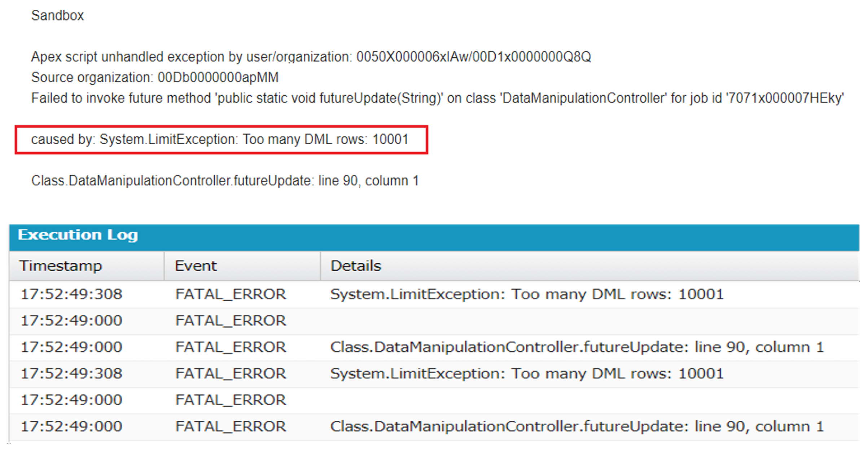Click the fourth row's LimitException detail cell
This screenshot has width=868, height=451.
527,373
